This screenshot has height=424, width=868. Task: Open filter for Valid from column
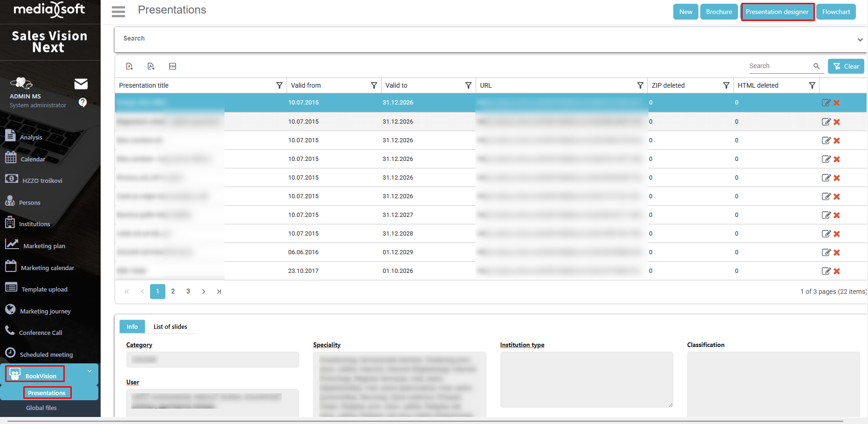[374, 85]
